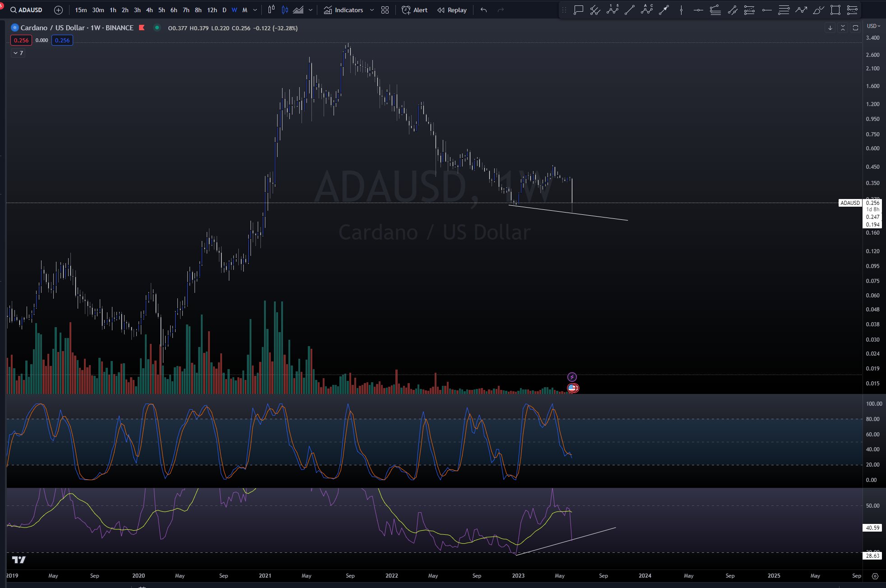The image size is (886, 588).
Task: Switch to the 30m timeframe
Action: click(98, 10)
